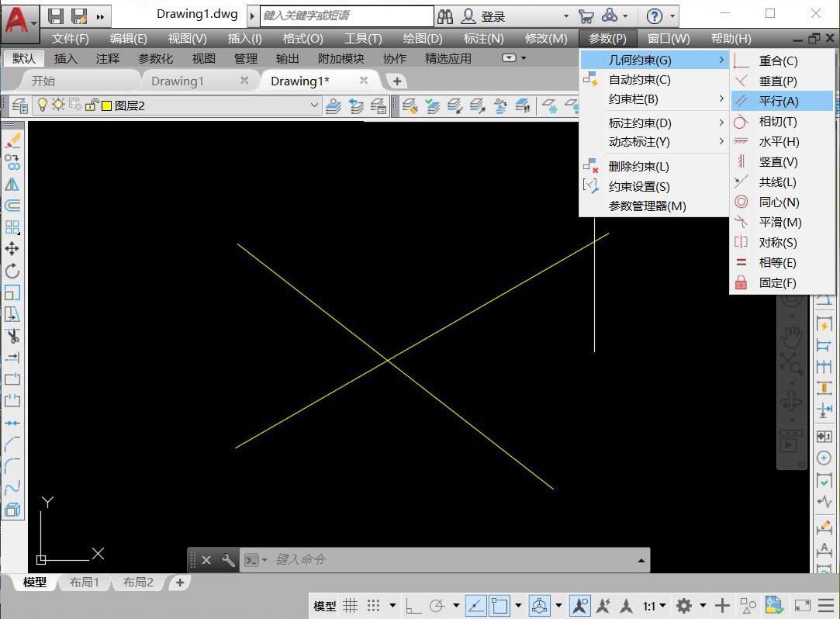Click the yellow layer color swatch
This screenshot has width=840, height=619.
click(x=106, y=105)
